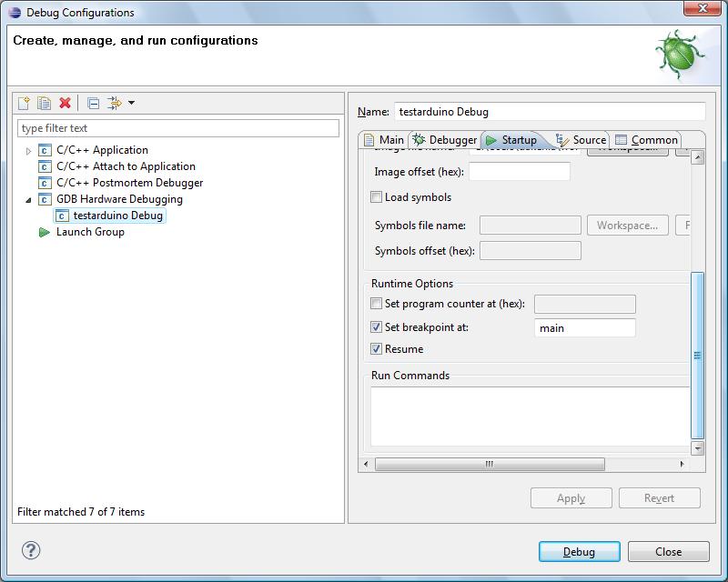Click the filter launch configurations icon
This screenshot has width=728, height=582.
(115, 103)
